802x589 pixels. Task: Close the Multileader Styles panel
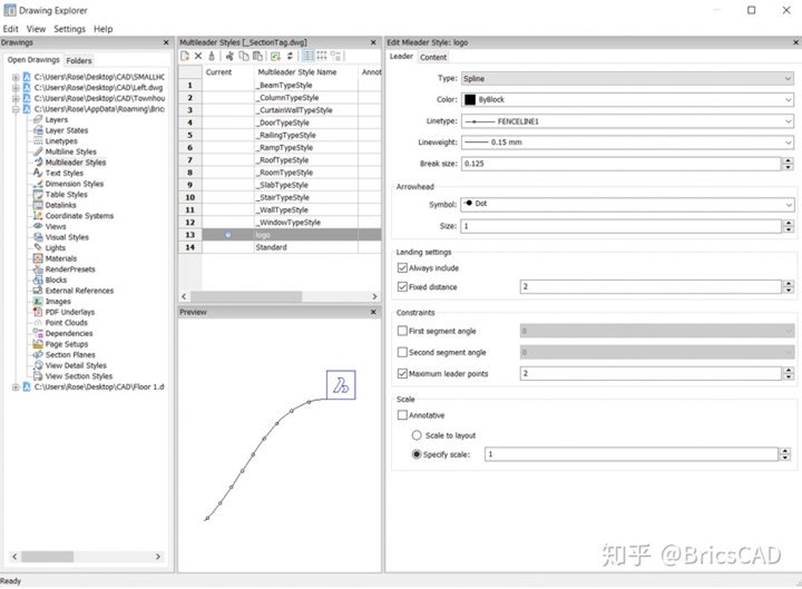tap(373, 42)
